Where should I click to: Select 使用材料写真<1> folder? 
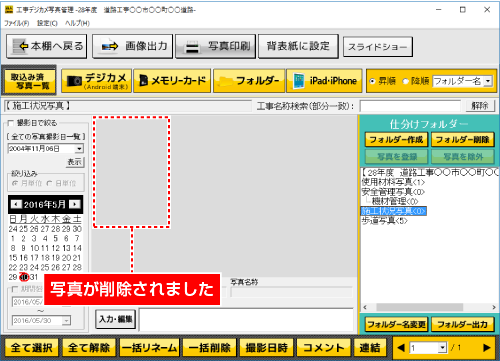pyautogui.click(x=393, y=182)
